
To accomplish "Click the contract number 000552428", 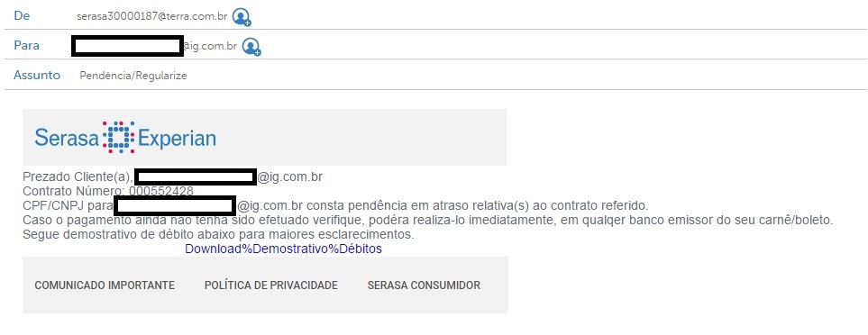I will (161, 191).
